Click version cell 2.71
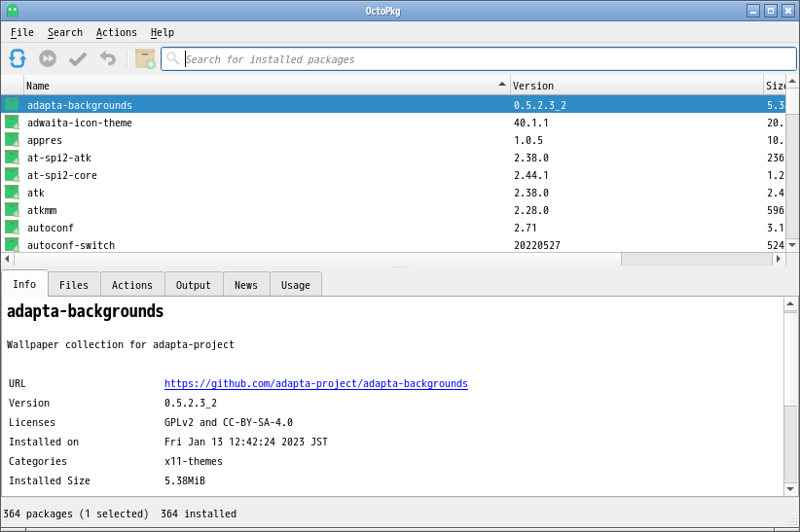 coord(526,228)
